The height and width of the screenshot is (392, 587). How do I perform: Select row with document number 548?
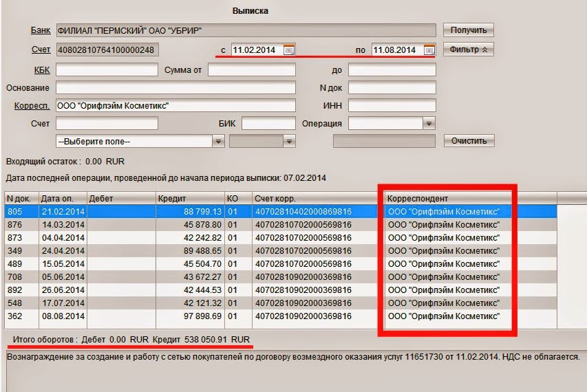coord(281,303)
